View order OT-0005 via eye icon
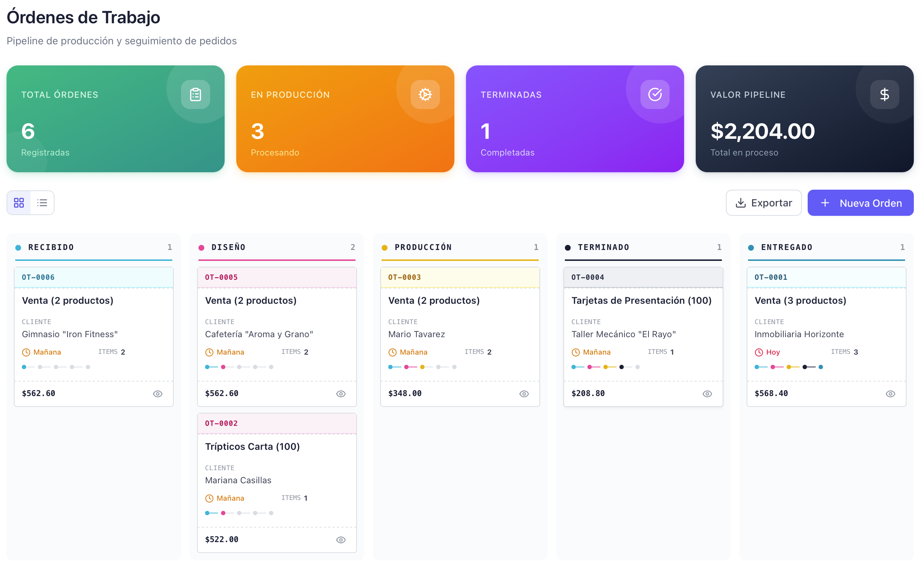This screenshot has height=561, width=924. click(x=341, y=393)
